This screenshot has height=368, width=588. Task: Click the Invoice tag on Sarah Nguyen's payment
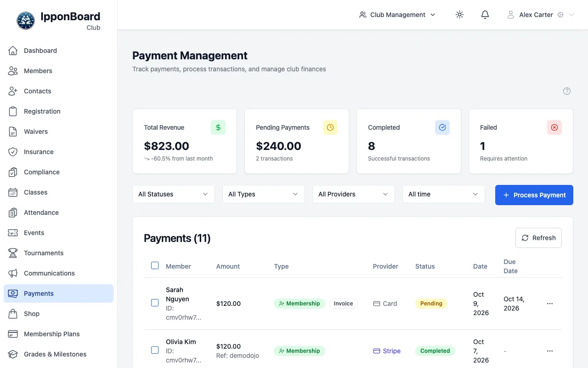coord(343,304)
